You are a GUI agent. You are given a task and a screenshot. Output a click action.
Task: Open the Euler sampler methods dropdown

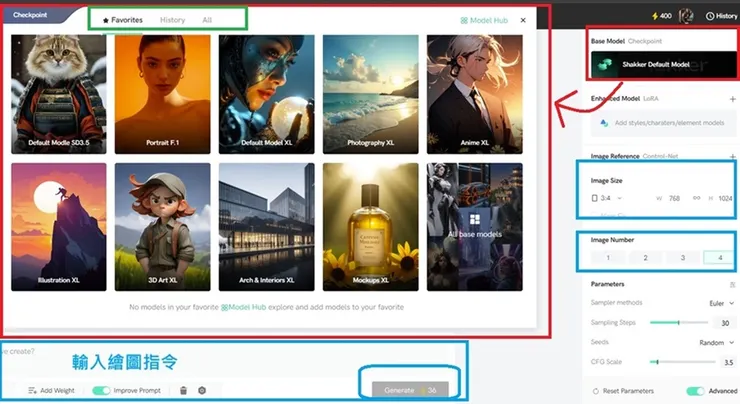click(x=722, y=303)
